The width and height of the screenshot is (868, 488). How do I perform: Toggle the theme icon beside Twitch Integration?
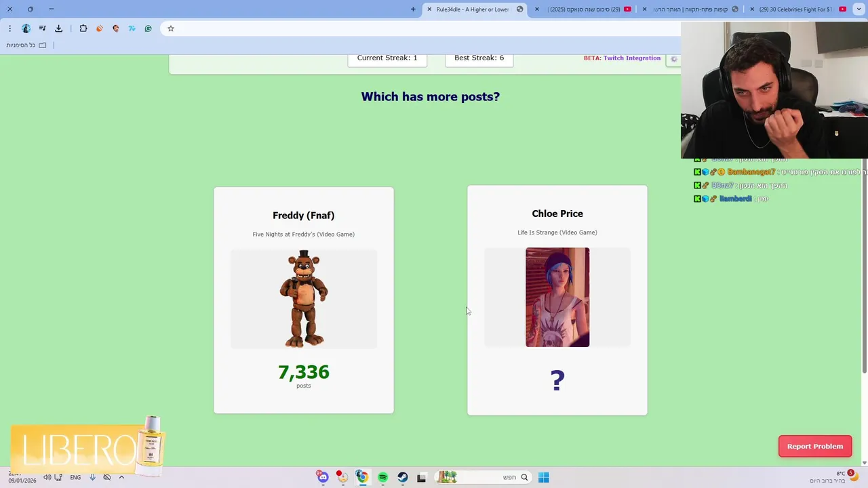tap(673, 59)
